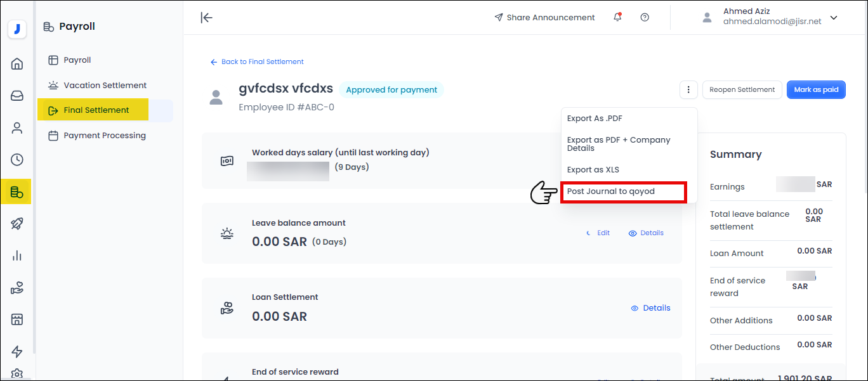Open the three-dot more options menu
Image resolution: width=868 pixels, height=381 pixels.
688,90
